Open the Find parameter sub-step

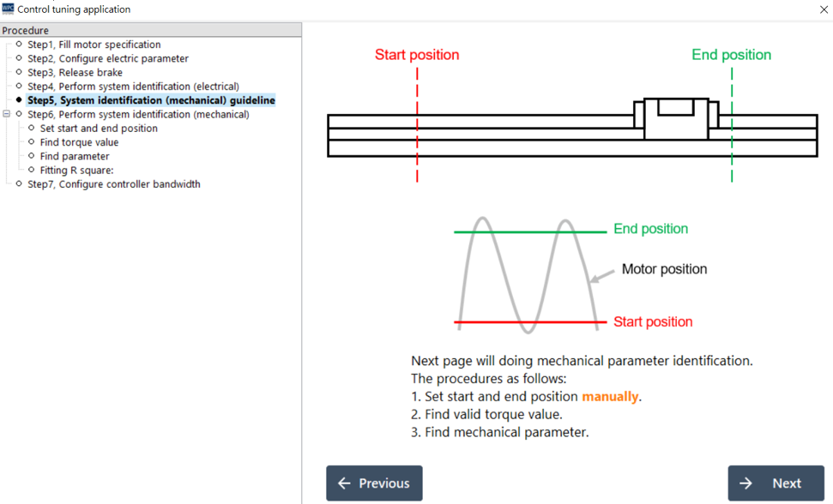click(75, 156)
